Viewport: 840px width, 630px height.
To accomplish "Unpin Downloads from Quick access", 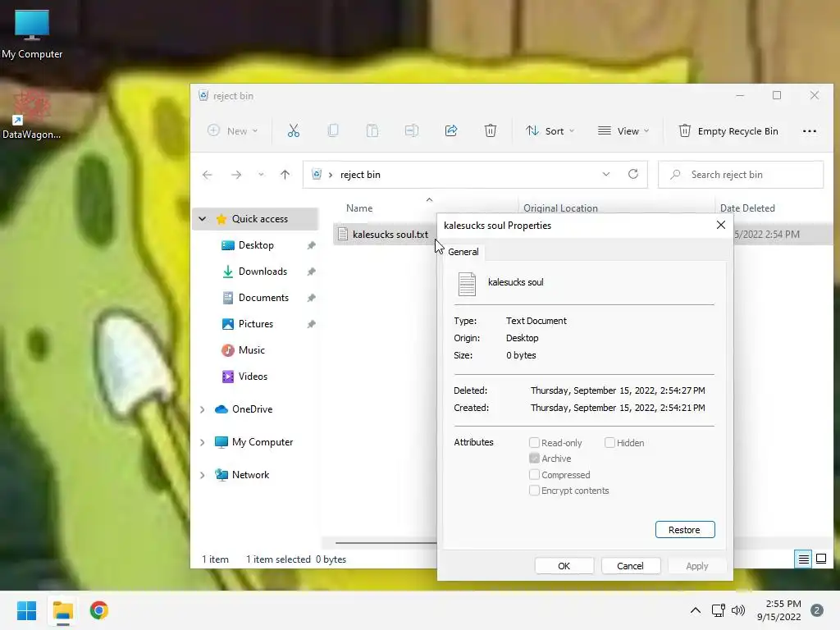I will (x=311, y=272).
